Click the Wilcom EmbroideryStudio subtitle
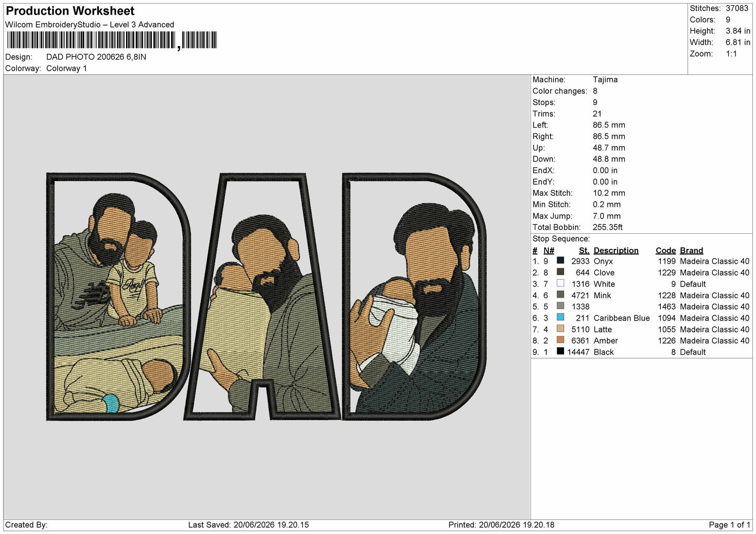The width and height of the screenshot is (756, 534). coord(89,25)
